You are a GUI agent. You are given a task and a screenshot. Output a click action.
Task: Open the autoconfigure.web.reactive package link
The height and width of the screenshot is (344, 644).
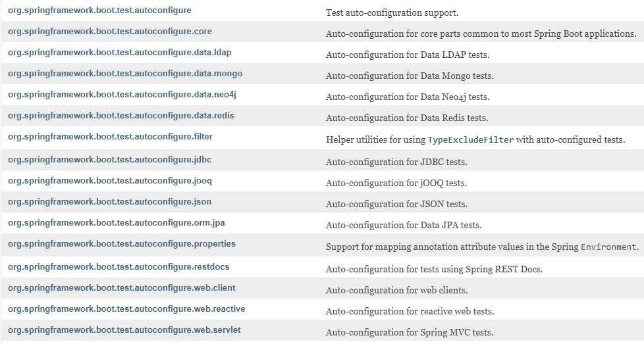[x=126, y=308]
